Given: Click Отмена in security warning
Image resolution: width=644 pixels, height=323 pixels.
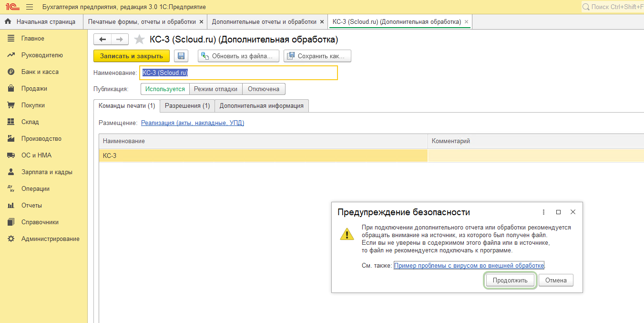Looking at the screenshot, I should click(556, 280).
